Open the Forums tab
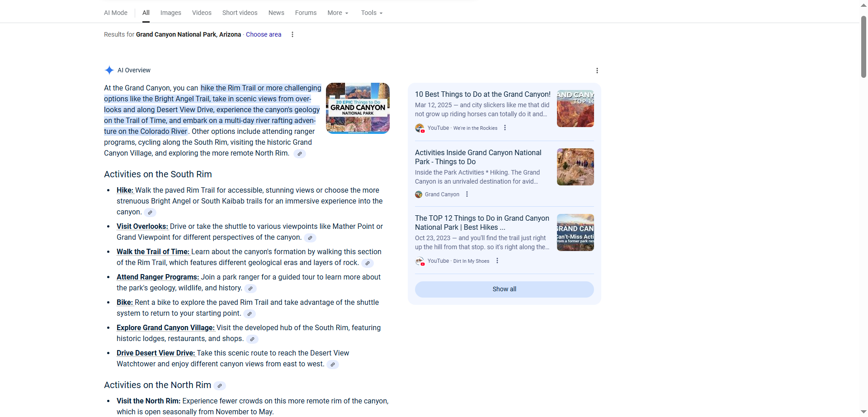This screenshot has height=417, width=868. pyautogui.click(x=306, y=13)
